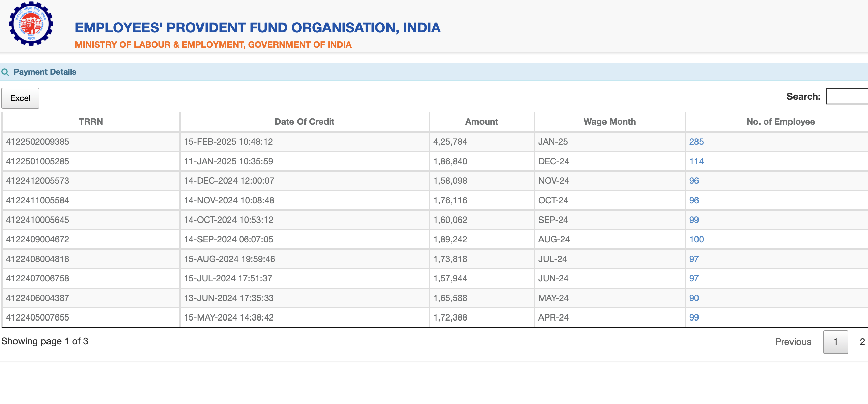Select TRRN 4122408004818 cell

[x=91, y=259]
